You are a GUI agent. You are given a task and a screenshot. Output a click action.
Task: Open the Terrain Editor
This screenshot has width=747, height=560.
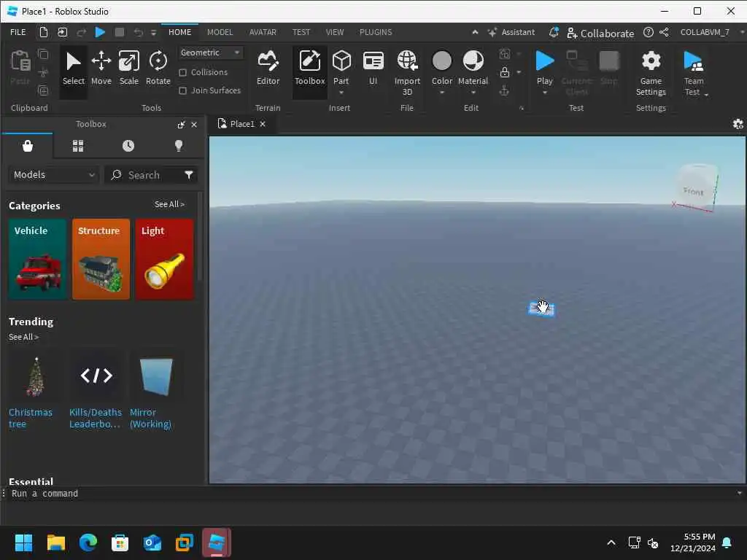(x=268, y=69)
